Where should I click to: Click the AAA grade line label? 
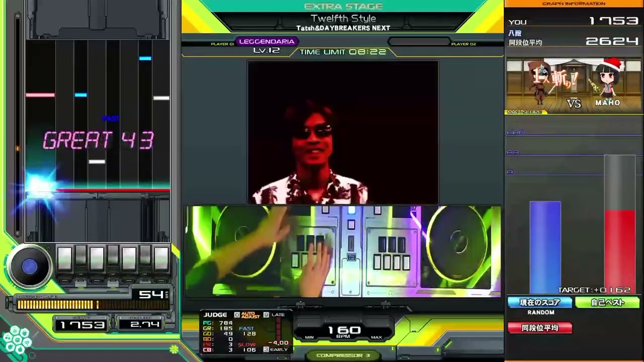[516, 132]
